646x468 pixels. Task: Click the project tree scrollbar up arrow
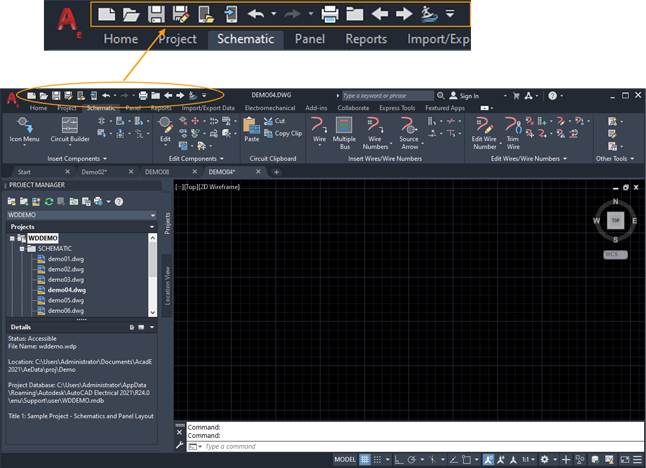pyautogui.click(x=152, y=238)
